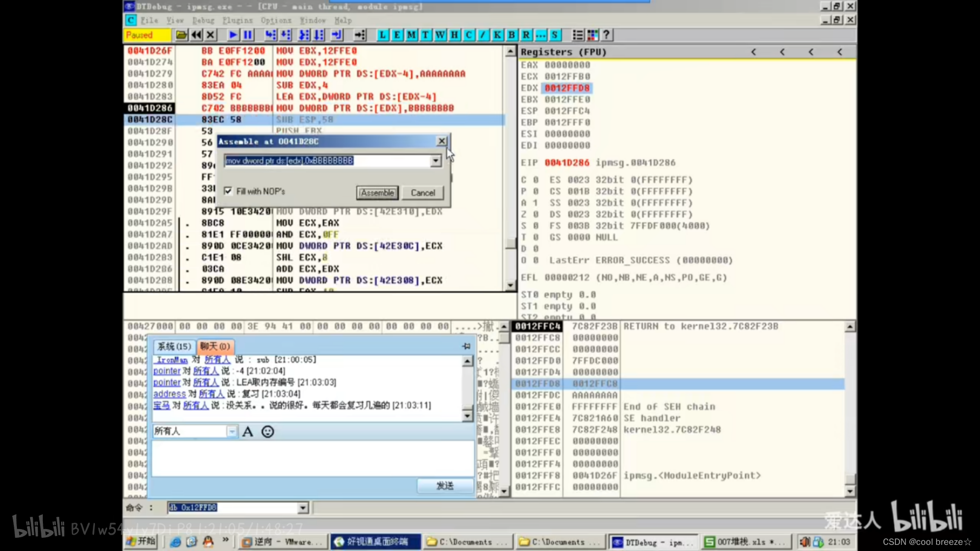Open the Debug menu
The image size is (980, 551).
pyautogui.click(x=203, y=20)
